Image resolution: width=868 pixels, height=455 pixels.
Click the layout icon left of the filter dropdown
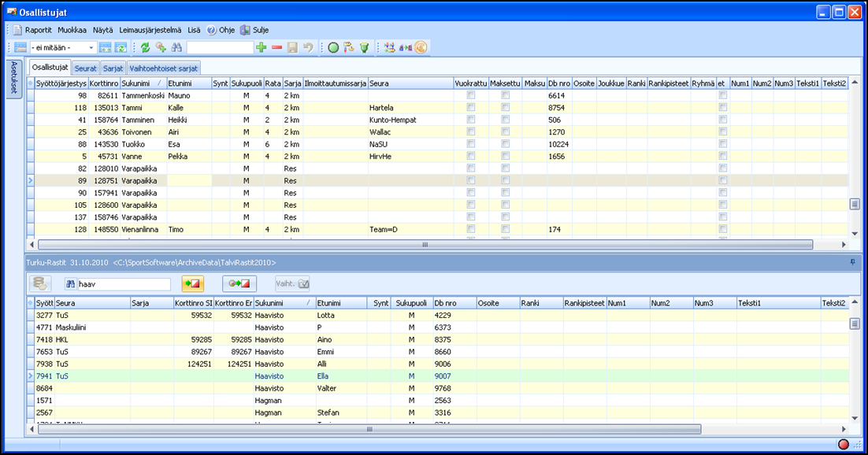[20, 47]
